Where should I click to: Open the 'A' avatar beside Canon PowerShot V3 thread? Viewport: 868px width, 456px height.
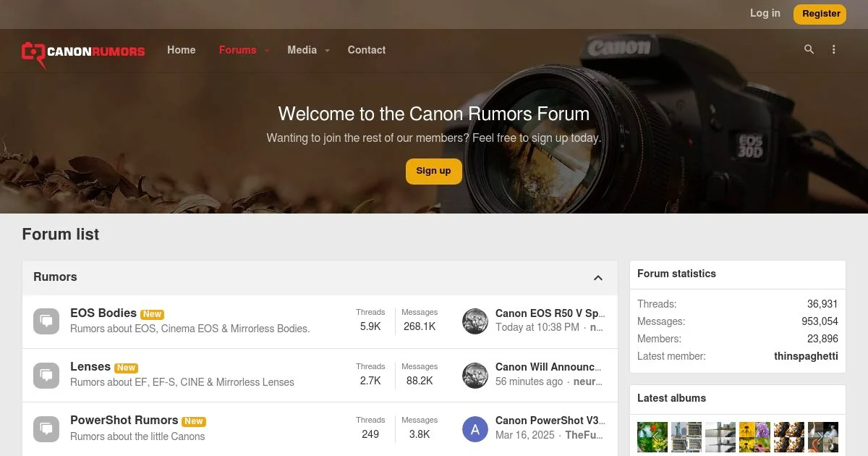475,428
